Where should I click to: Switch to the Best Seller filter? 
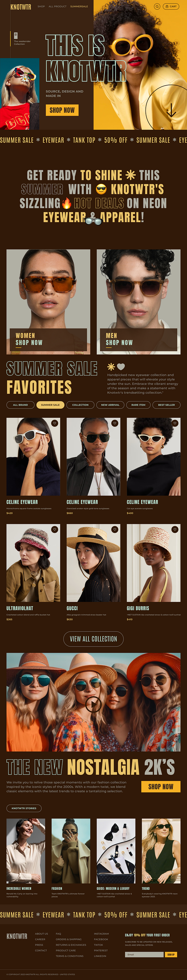(x=167, y=405)
